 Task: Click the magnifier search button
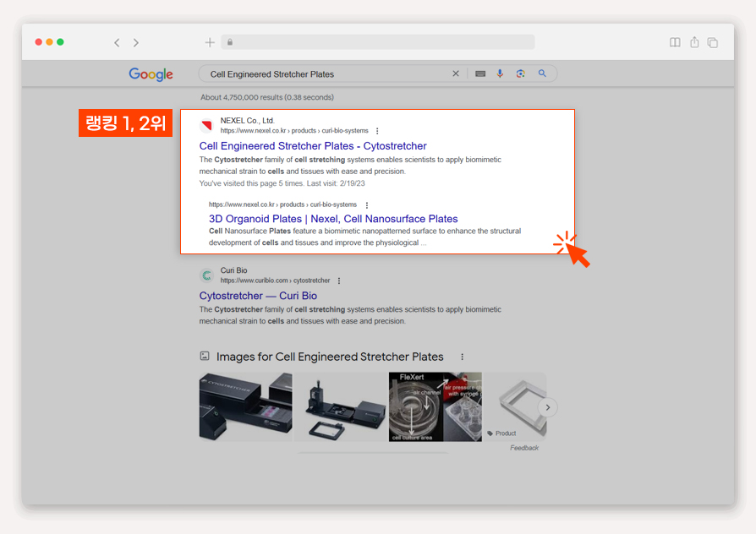(542, 74)
